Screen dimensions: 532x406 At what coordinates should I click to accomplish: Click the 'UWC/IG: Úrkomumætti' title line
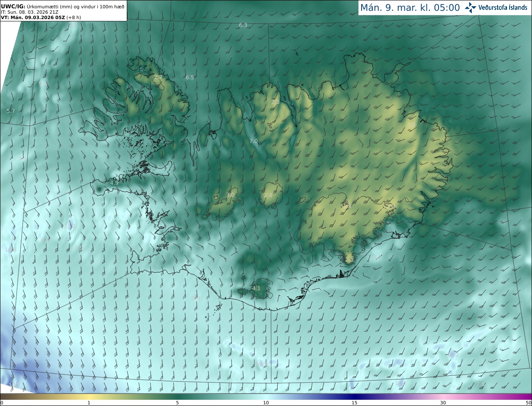(62, 6)
